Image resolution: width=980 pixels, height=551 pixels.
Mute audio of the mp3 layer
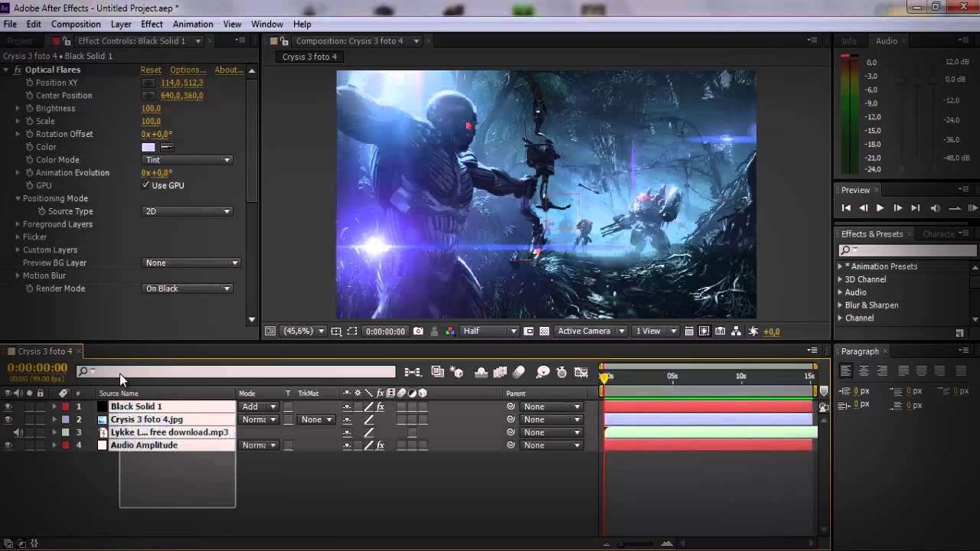18,432
